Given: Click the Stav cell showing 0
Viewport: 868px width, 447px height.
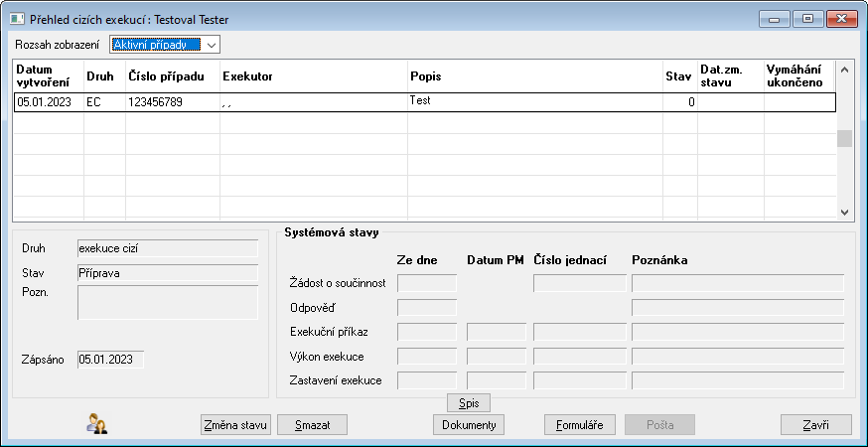Looking at the screenshot, I should (680, 102).
